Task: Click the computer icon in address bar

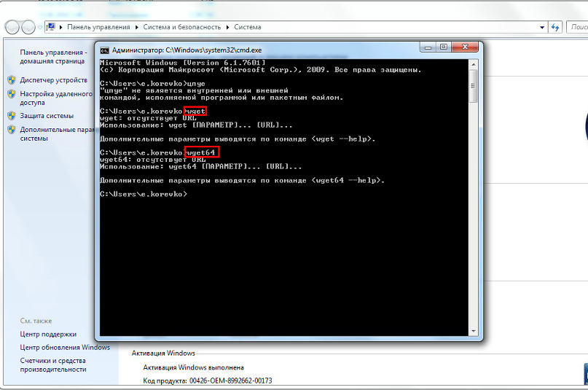Action: [52, 27]
